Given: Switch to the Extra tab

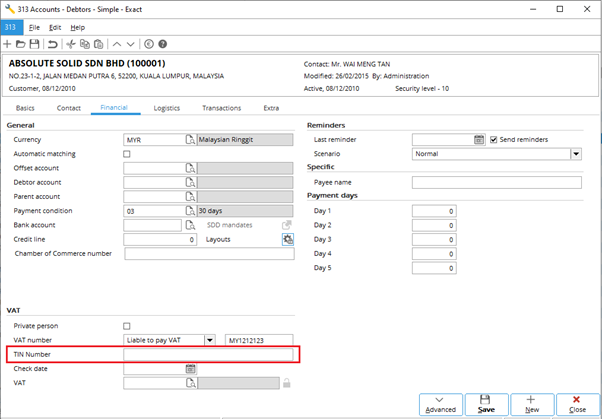Looking at the screenshot, I should pos(271,108).
